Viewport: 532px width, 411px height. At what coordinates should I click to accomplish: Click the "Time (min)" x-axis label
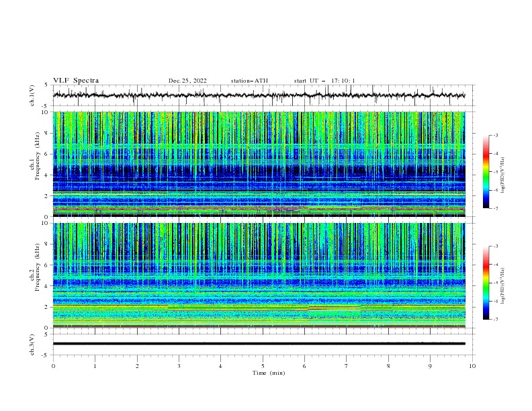click(269, 373)
